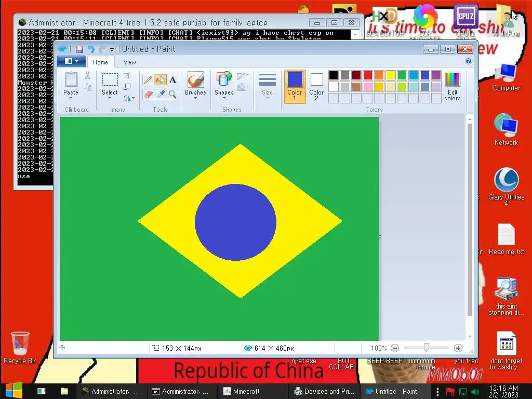Activate Color 2 background selector
The width and height of the screenshot is (532, 399).
pos(316,87)
